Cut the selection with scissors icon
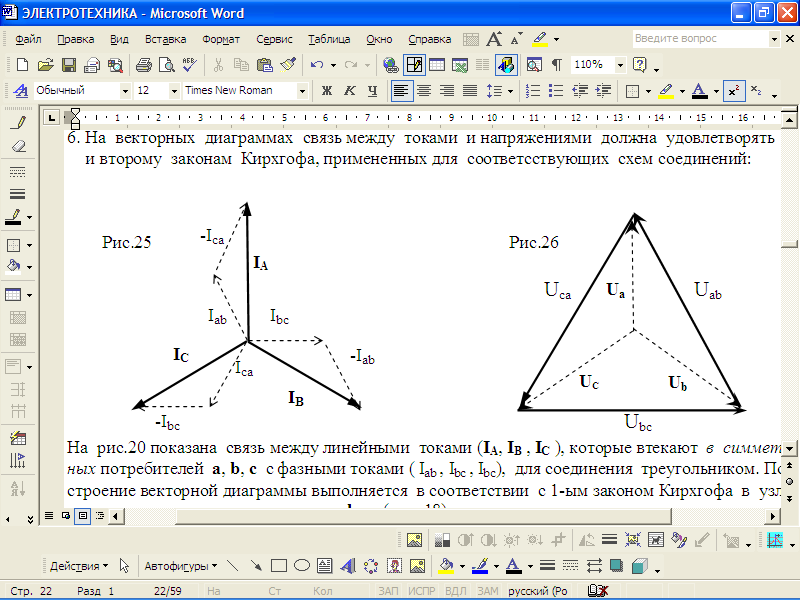 tap(218, 65)
